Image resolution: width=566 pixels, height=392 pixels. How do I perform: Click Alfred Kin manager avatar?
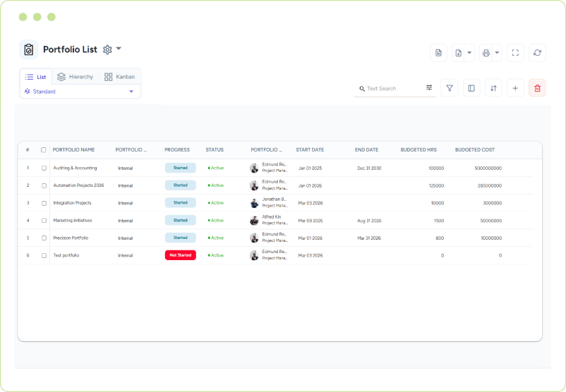tap(254, 221)
